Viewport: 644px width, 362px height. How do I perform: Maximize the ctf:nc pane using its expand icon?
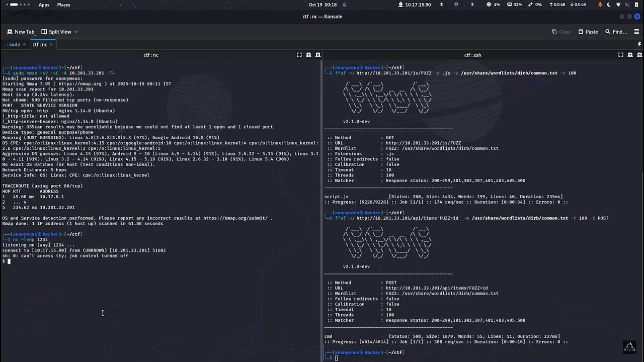click(x=299, y=55)
